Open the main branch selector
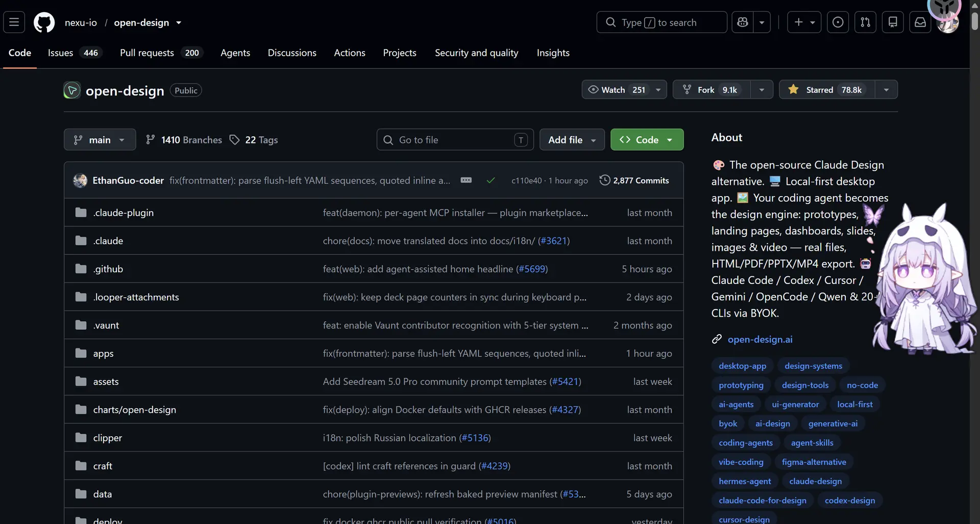 pos(100,139)
